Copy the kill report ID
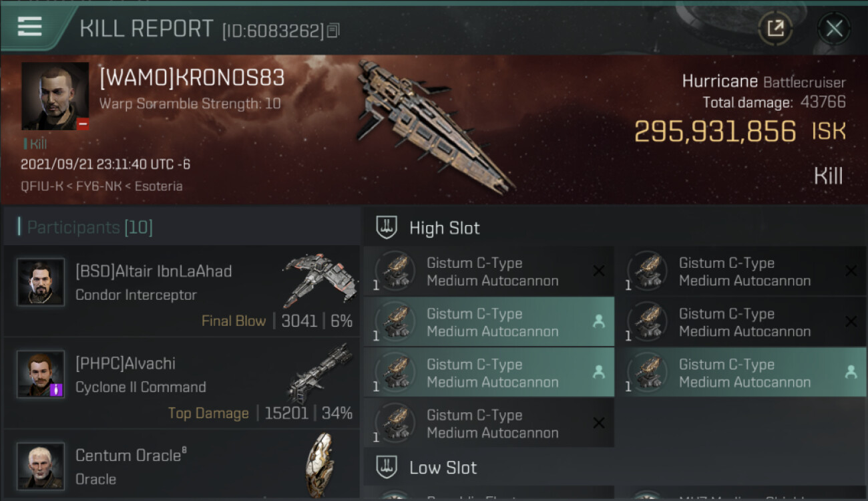Image resolution: width=868 pixels, height=501 pixels. point(333,30)
